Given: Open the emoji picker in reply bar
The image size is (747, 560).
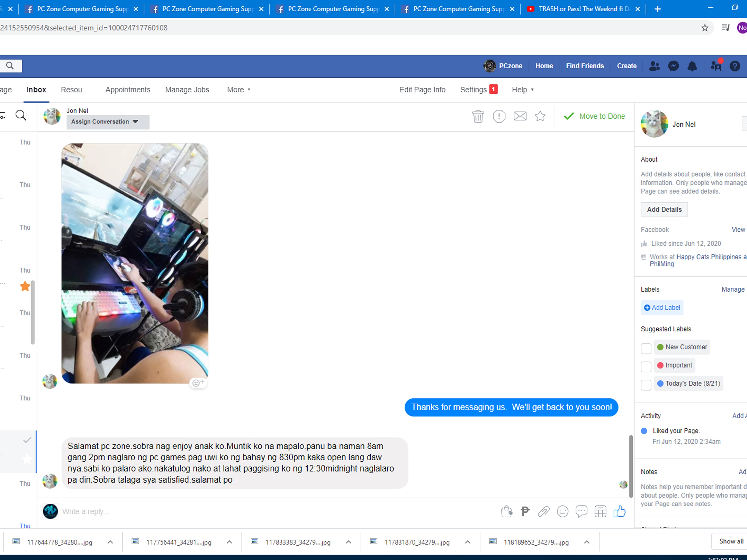Looking at the screenshot, I should click(x=562, y=512).
